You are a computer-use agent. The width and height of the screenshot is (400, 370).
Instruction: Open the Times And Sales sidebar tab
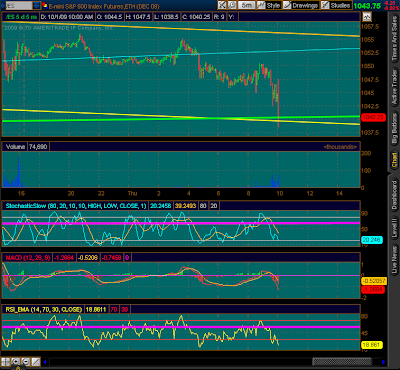[395, 38]
